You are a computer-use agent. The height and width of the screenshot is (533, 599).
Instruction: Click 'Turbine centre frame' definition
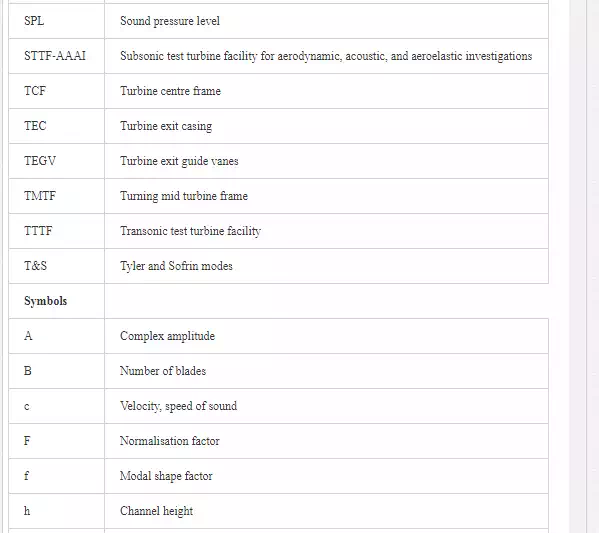[x=170, y=91]
